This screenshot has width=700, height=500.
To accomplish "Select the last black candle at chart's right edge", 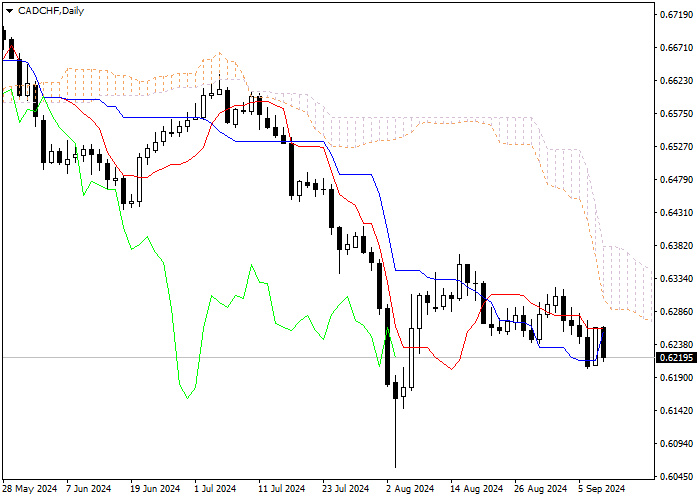I will click(604, 343).
